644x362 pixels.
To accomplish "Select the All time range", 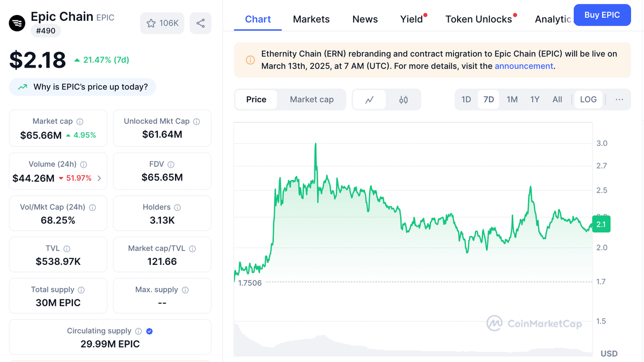I will point(558,100).
